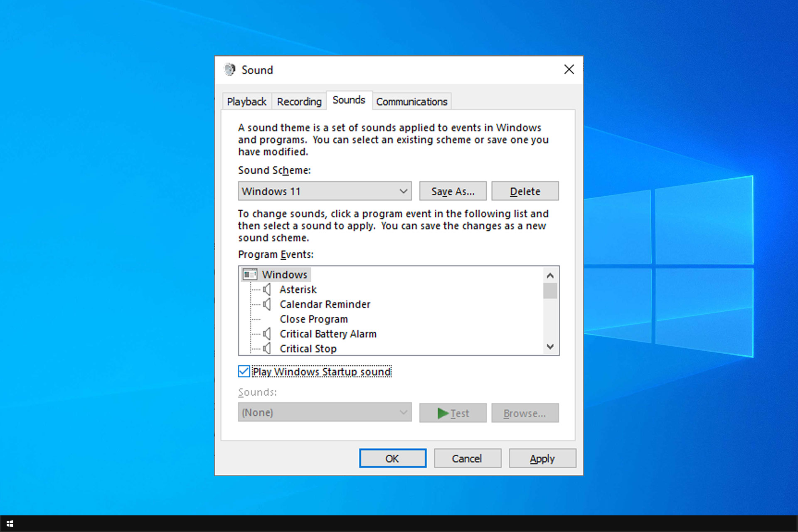Click the Test sound button
This screenshot has height=532, width=798.
pyautogui.click(x=453, y=413)
